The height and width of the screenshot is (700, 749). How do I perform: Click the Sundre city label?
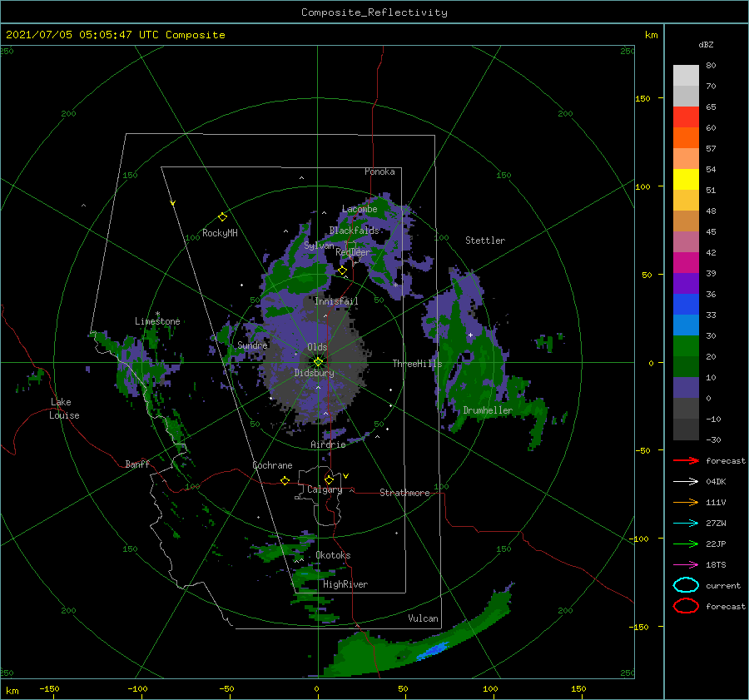coord(252,345)
